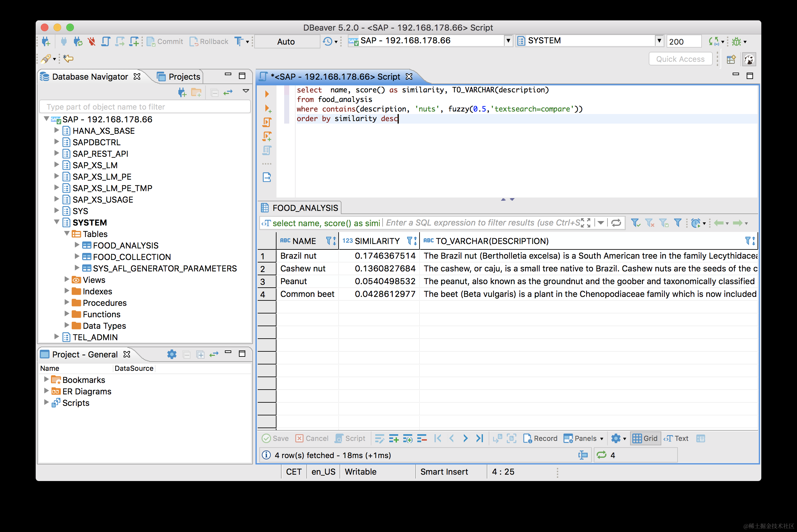Viewport: 797px width, 532px height.
Task: Expand the FOOD_COLLECTION table node
Action: coord(77,256)
